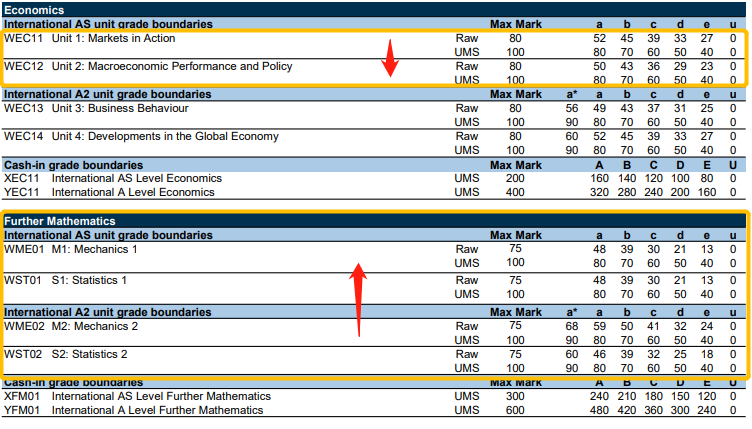
Task: Select Economics Cash-in grade boundaries header
Action: 73,164
